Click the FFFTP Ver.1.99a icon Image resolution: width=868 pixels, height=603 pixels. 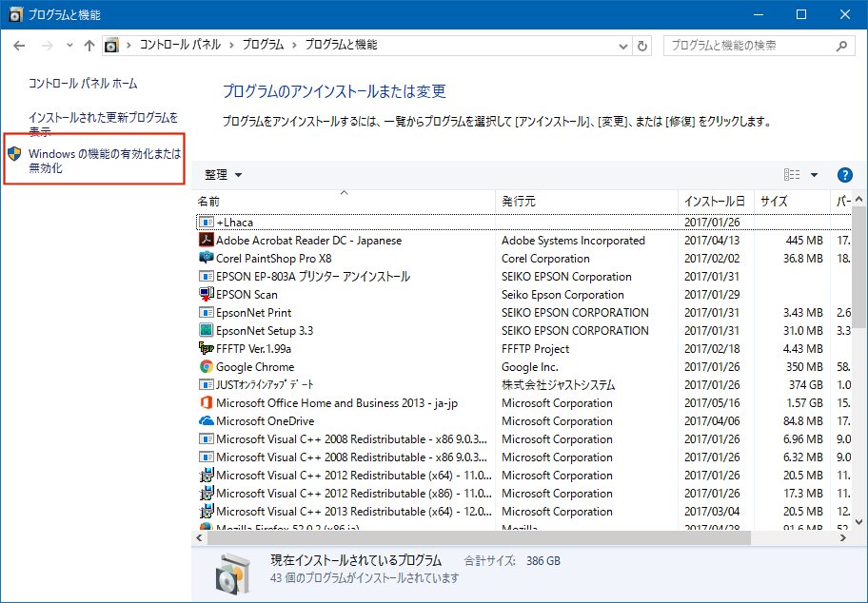click(206, 348)
